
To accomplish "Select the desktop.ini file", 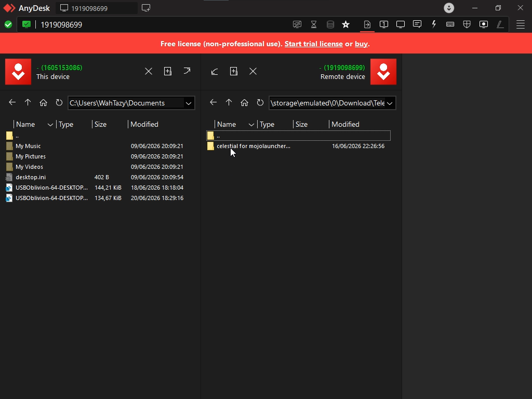I will pyautogui.click(x=95, y=177).
